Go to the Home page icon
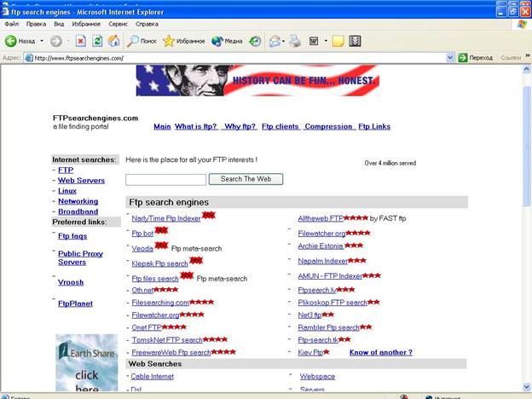The image size is (532, 399). tap(113, 41)
